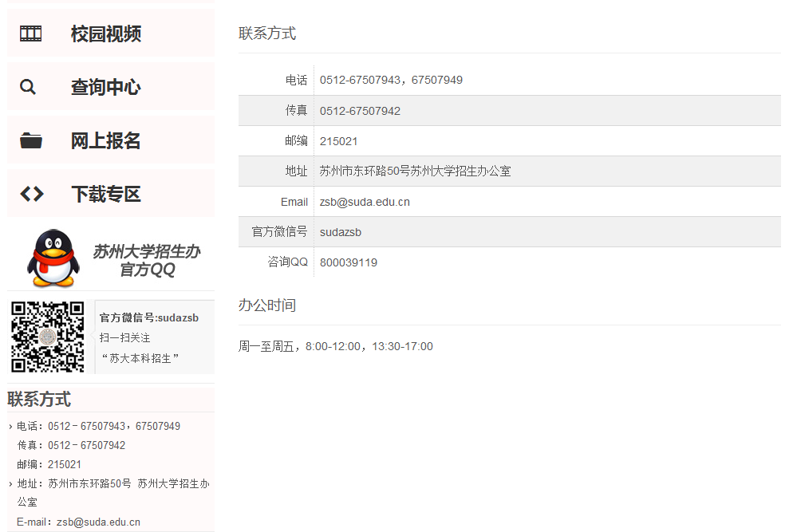Open the 查询中心 menu item

click(x=106, y=87)
